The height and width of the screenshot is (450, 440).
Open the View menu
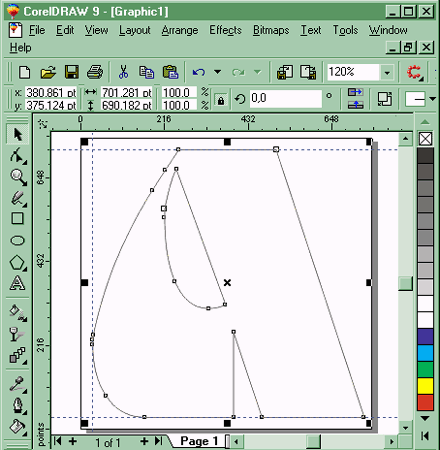(x=96, y=30)
